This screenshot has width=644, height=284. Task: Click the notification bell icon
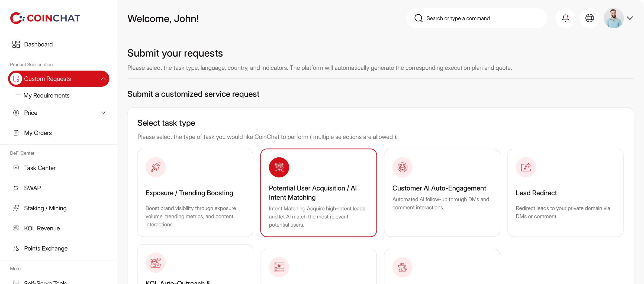(565, 18)
